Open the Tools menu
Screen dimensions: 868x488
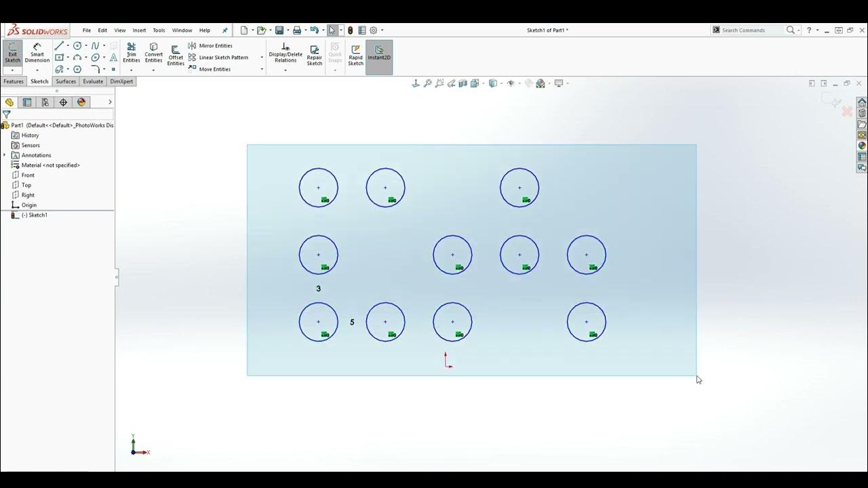point(159,30)
